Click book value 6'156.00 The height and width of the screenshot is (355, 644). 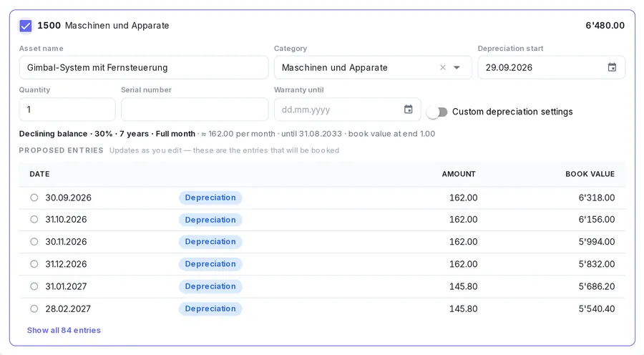597,220
